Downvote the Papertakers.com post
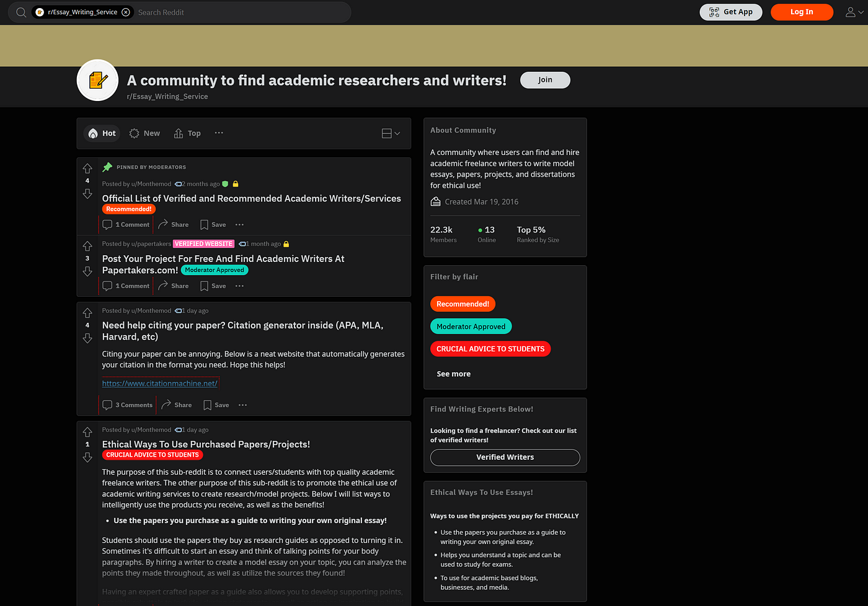 pos(87,271)
